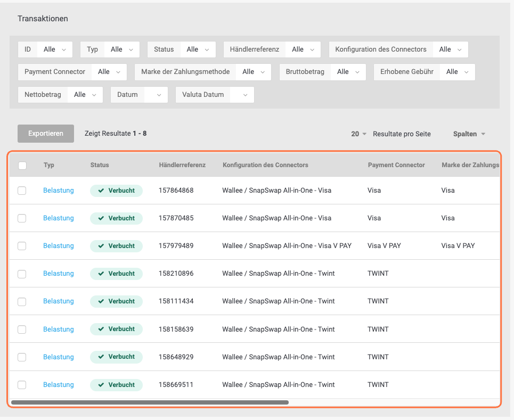Screen dimensions: 514x420
Task: Open Belastung link for reference 157870485
Action: [x=59, y=218]
